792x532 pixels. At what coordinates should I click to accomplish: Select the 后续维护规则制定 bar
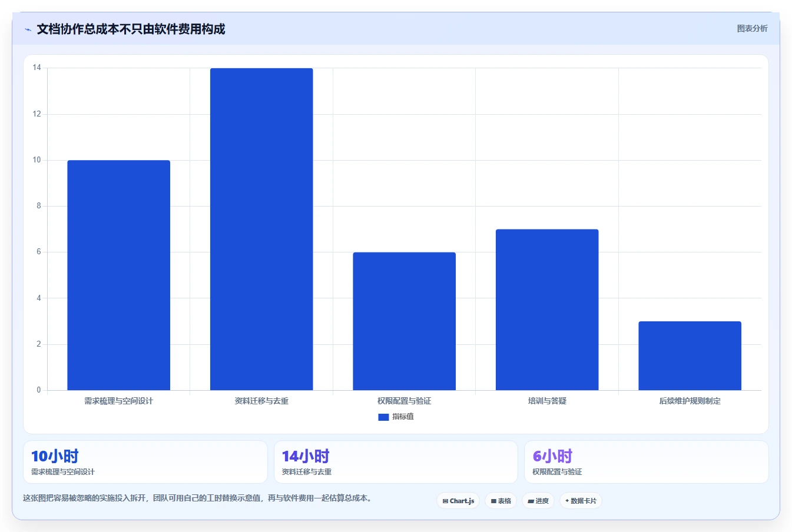[x=690, y=355]
